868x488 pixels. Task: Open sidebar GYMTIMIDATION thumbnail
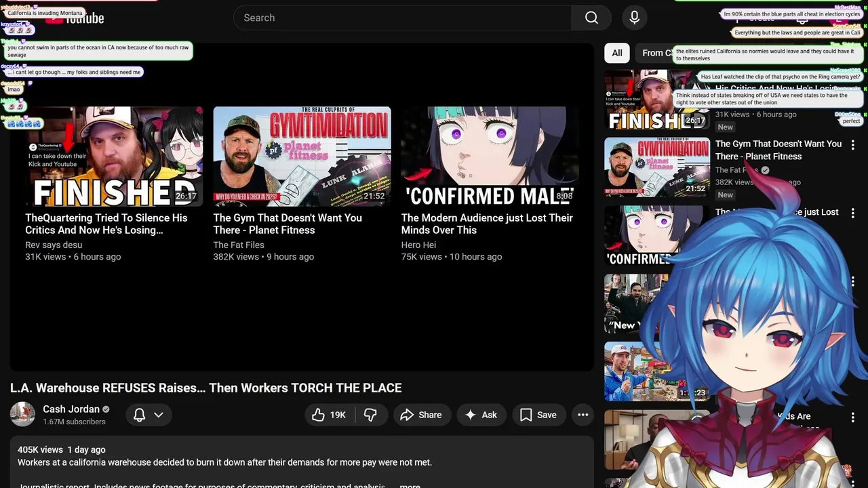(x=657, y=167)
